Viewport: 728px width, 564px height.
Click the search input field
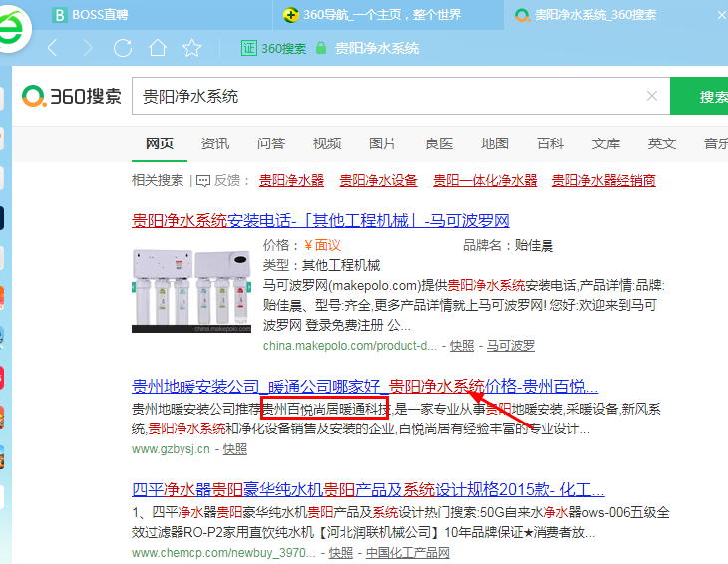tap(401, 96)
